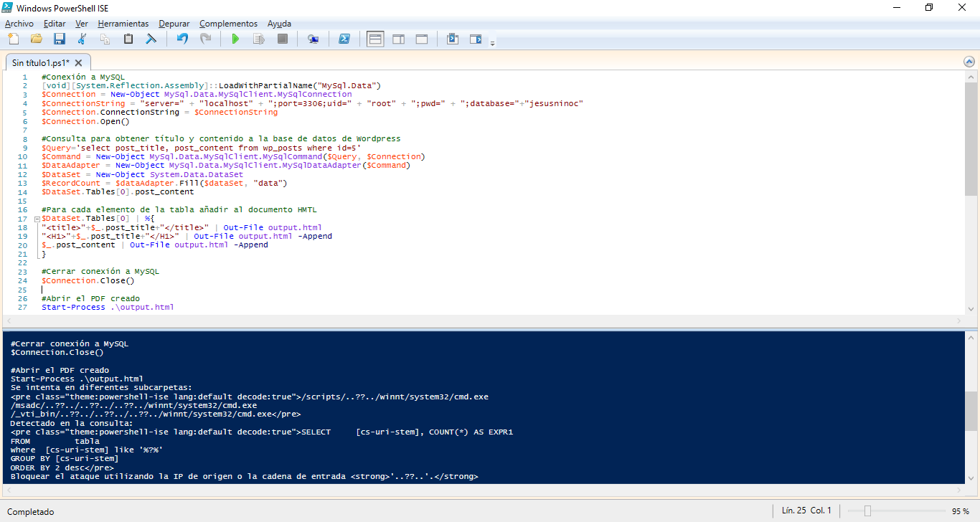This screenshot has height=522, width=980.
Task: Launch PowerShell.exe from the toolbar
Action: (x=345, y=39)
